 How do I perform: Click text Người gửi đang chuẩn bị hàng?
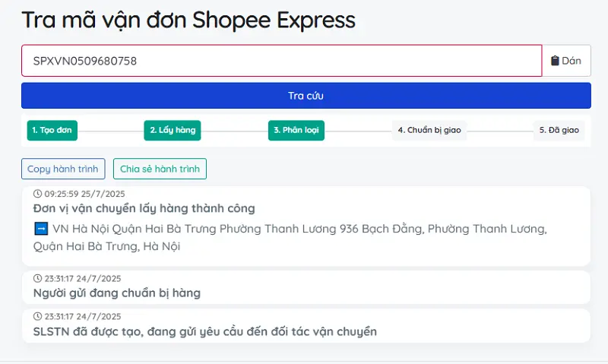117,293
